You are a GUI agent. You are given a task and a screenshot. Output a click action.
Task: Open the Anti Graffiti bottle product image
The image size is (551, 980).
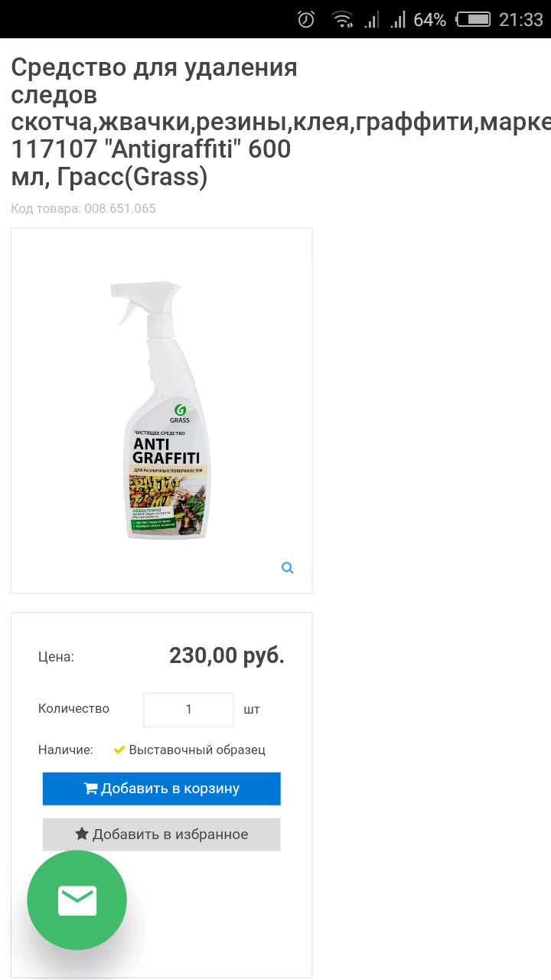click(x=161, y=410)
